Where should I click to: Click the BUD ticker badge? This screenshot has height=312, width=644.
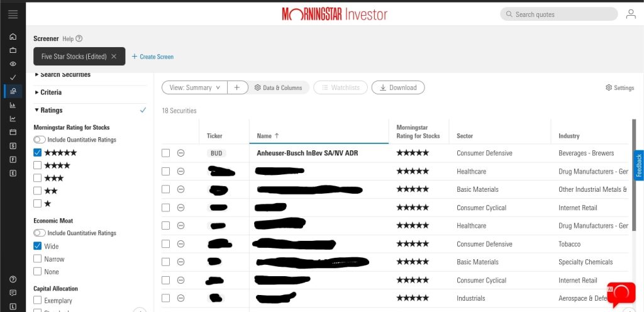point(216,153)
